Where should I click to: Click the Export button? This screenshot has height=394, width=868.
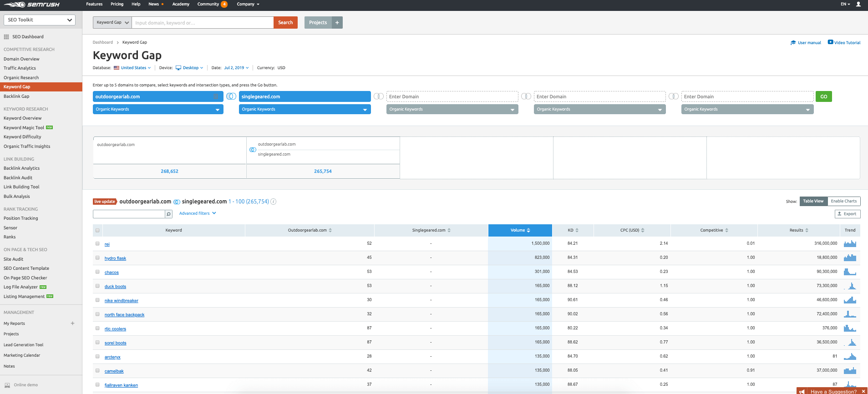(848, 214)
